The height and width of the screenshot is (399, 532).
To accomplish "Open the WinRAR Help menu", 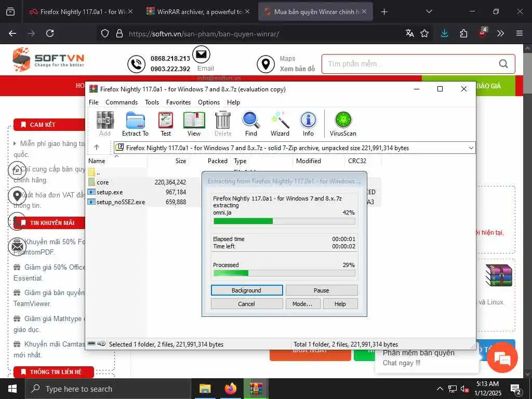I will coord(233,102).
